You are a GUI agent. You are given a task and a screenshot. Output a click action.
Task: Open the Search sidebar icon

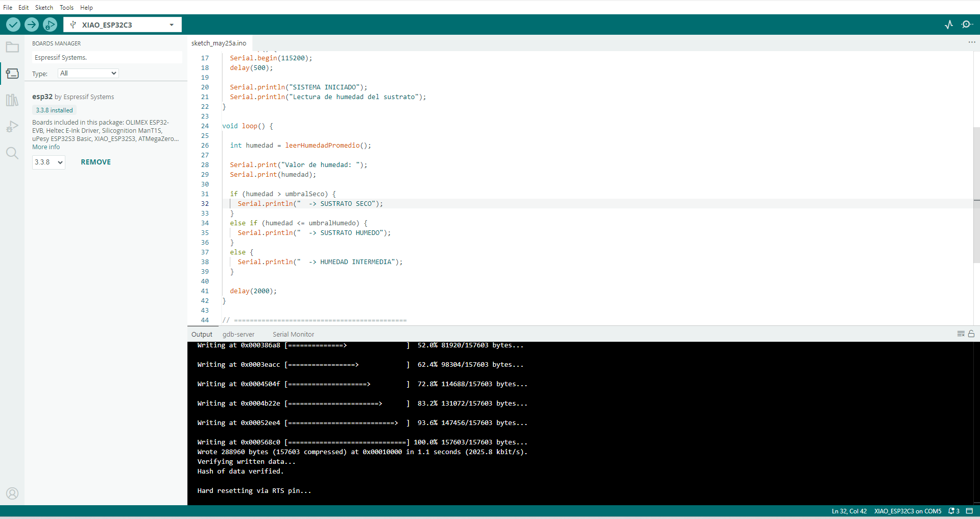(12, 153)
